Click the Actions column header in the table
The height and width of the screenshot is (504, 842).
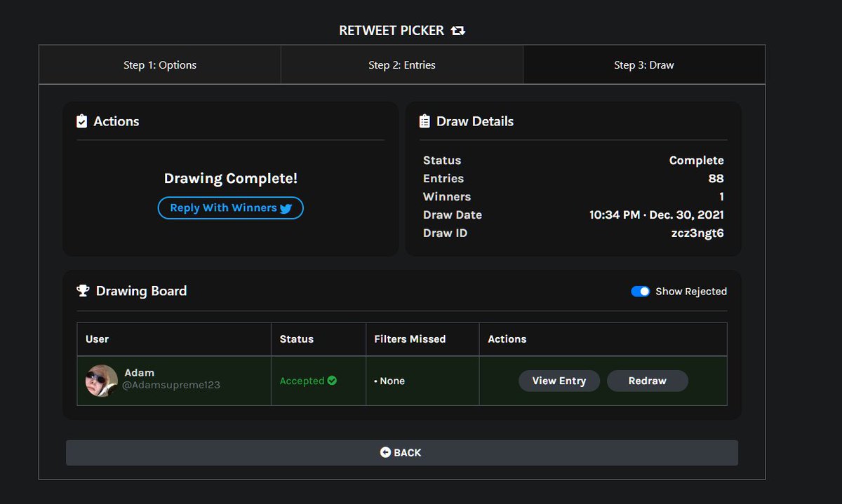pyautogui.click(x=507, y=339)
